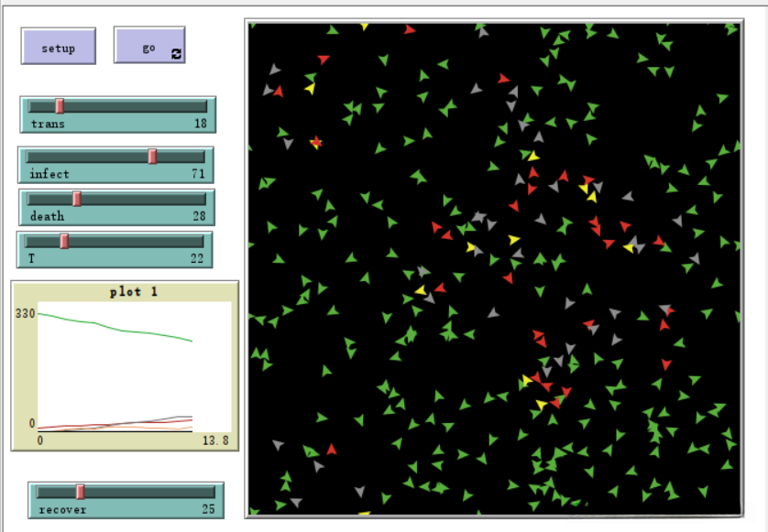Click the T slider handle

[x=64, y=241]
